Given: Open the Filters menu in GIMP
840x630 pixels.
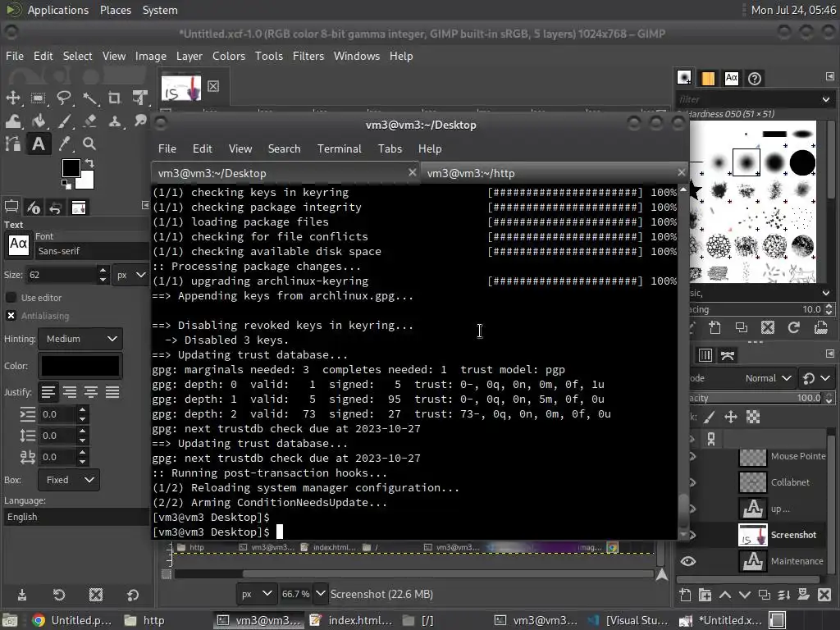Looking at the screenshot, I should pos(308,56).
